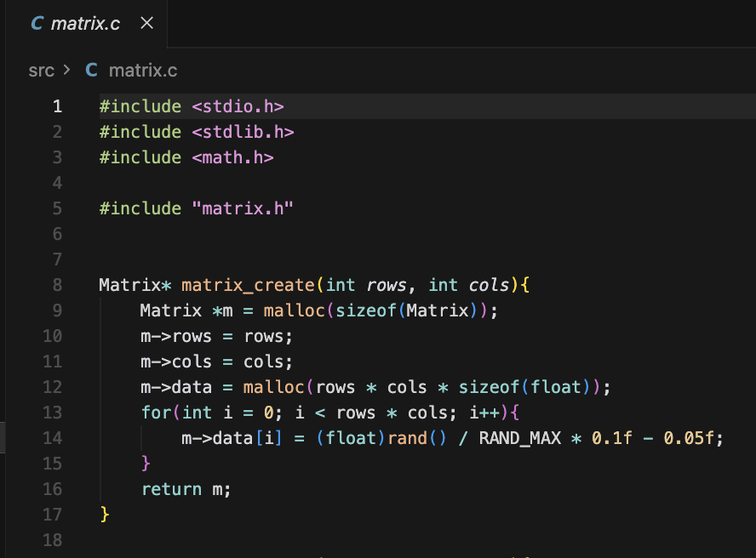The height and width of the screenshot is (558, 756).
Task: Click the C icon in the breadcrumb
Action: (x=92, y=71)
